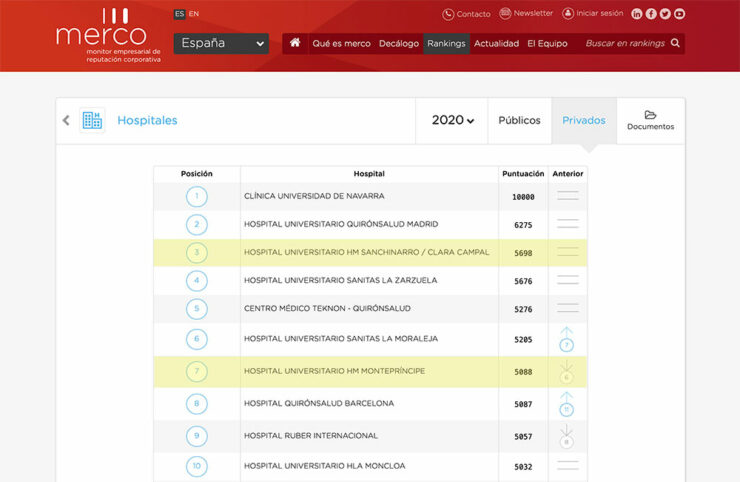Open the España country dropdown
This screenshot has width=740, height=482.
click(221, 43)
